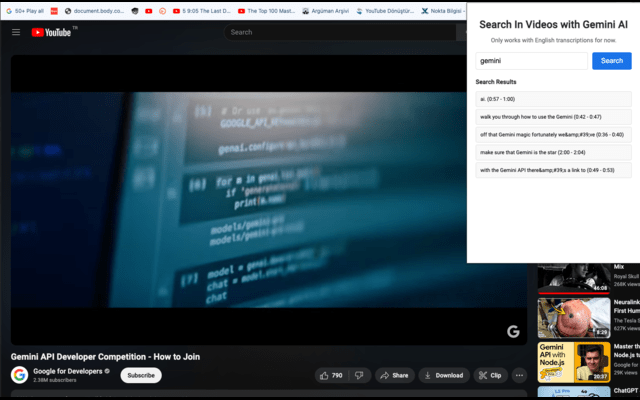This screenshot has width=640, height=400.
Task: Like the video with 790 likes
Action: click(331, 376)
